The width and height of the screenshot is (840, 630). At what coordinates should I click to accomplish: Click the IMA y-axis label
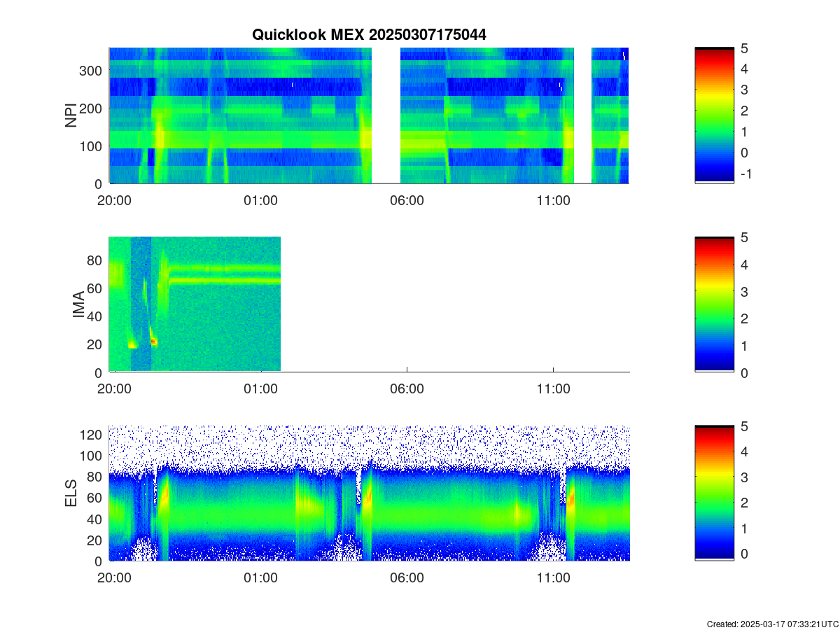pyautogui.click(x=78, y=306)
